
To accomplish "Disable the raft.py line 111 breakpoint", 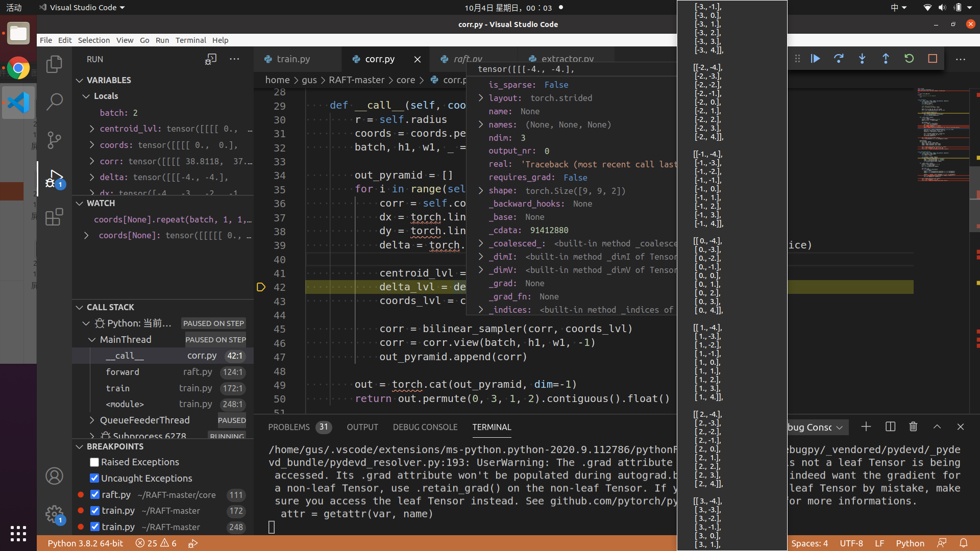I will tap(94, 495).
